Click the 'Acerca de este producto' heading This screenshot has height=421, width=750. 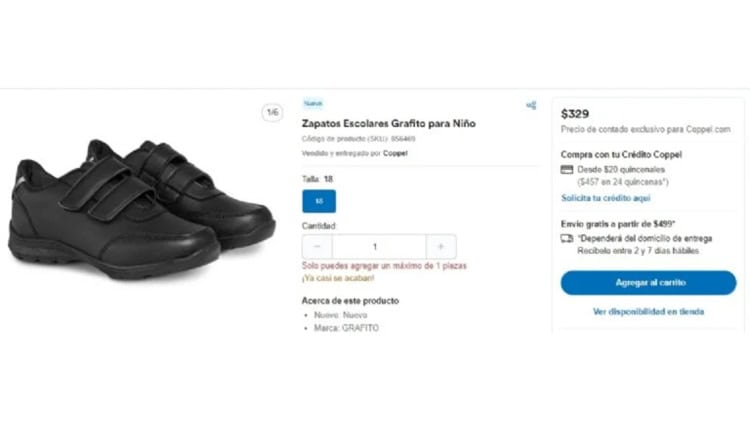[350, 300]
